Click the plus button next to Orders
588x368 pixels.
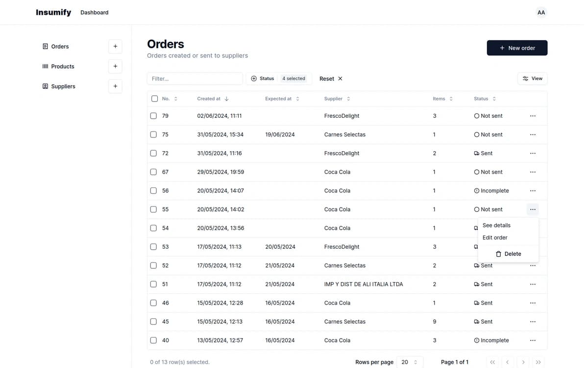tap(115, 47)
